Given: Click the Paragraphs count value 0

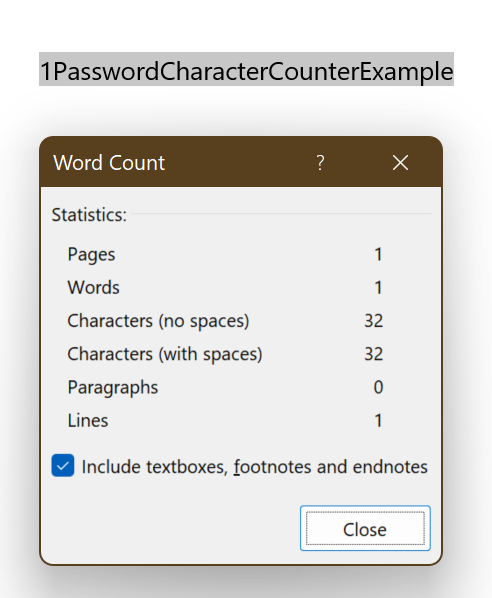Looking at the screenshot, I should 378,387.
